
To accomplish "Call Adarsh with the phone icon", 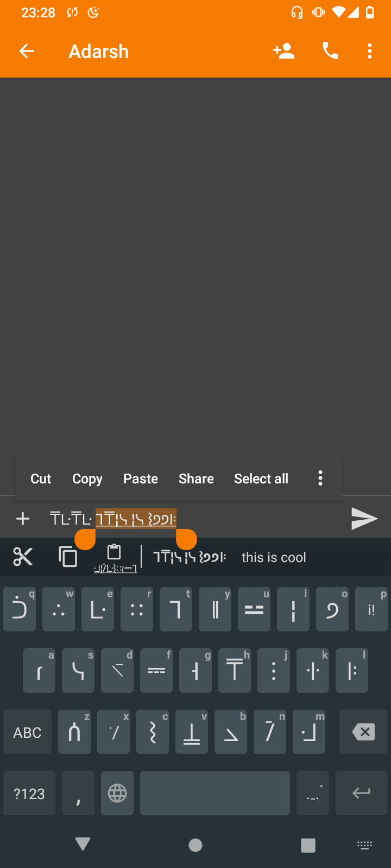I will 330,52.
